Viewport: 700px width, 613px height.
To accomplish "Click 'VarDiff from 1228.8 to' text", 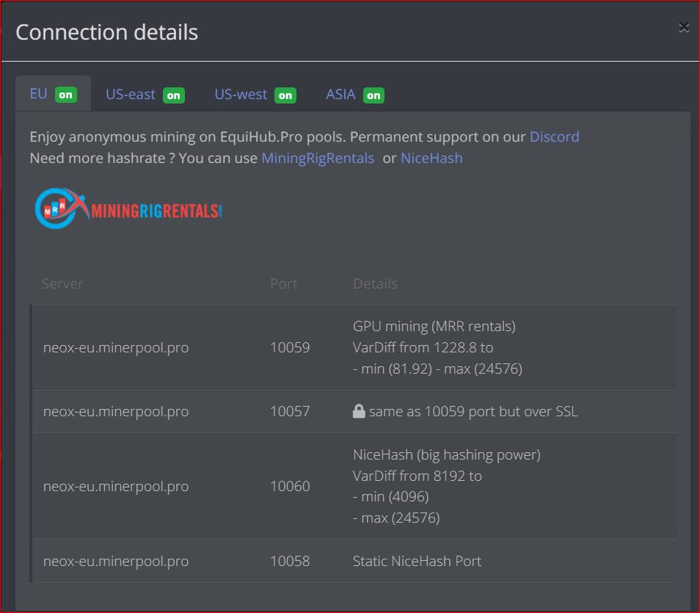I will [423, 347].
